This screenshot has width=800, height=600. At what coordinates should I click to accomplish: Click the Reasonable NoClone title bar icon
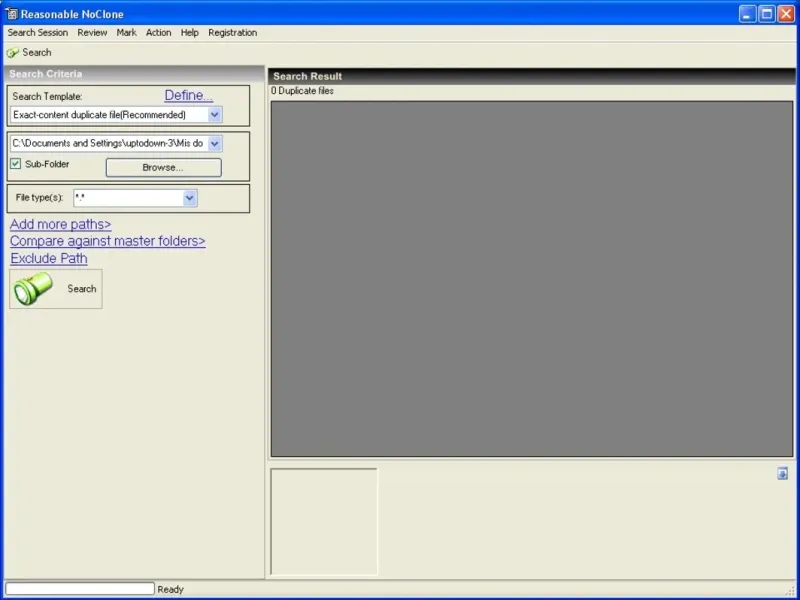11,14
